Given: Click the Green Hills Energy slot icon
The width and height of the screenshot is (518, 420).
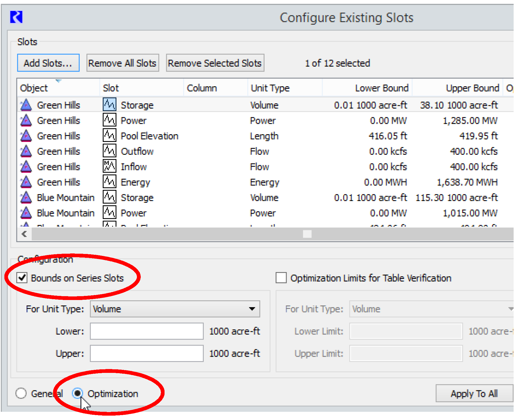Looking at the screenshot, I should (x=109, y=182).
